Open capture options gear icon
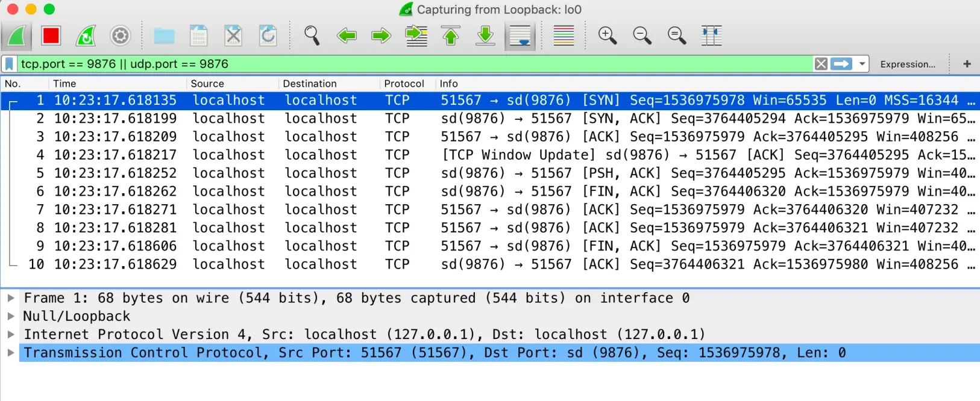The width and height of the screenshot is (980, 401). [121, 36]
